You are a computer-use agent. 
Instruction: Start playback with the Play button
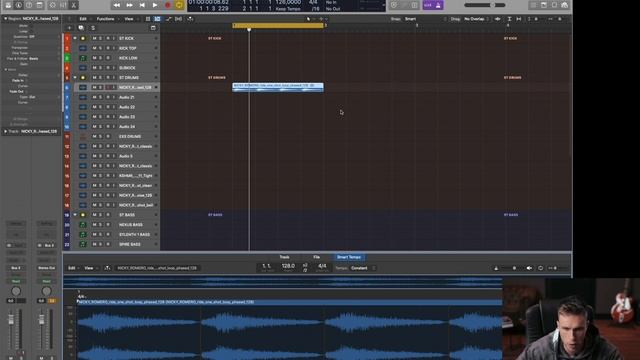[x=155, y=5]
